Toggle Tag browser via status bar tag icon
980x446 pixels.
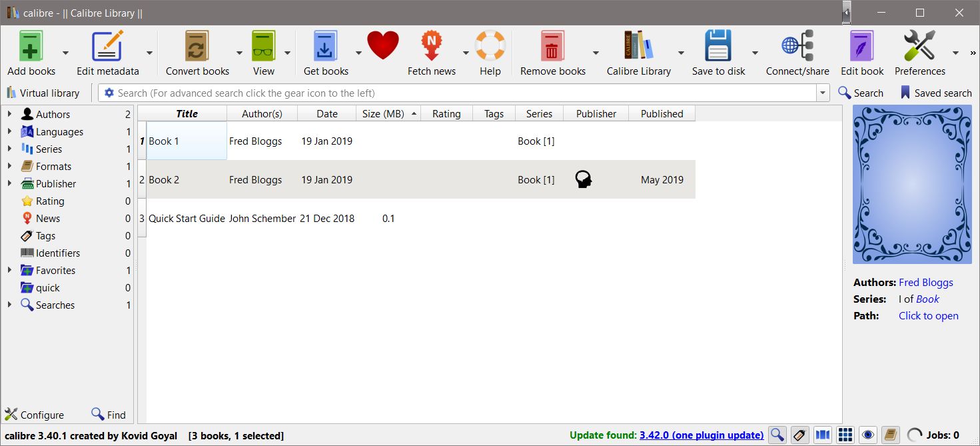(x=799, y=435)
